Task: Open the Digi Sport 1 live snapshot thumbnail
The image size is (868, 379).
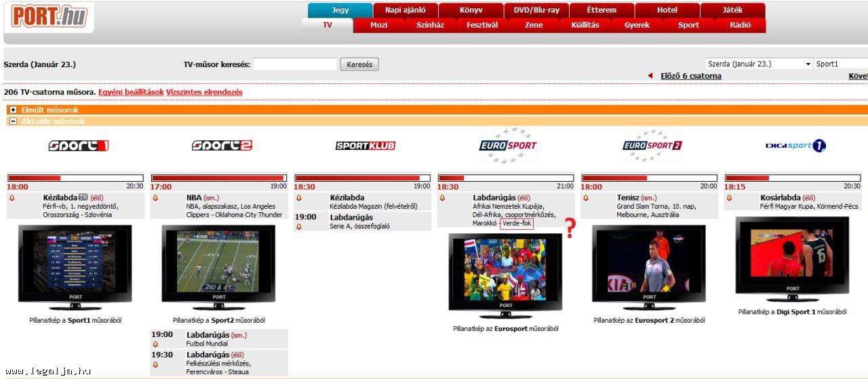Action: [x=792, y=252]
